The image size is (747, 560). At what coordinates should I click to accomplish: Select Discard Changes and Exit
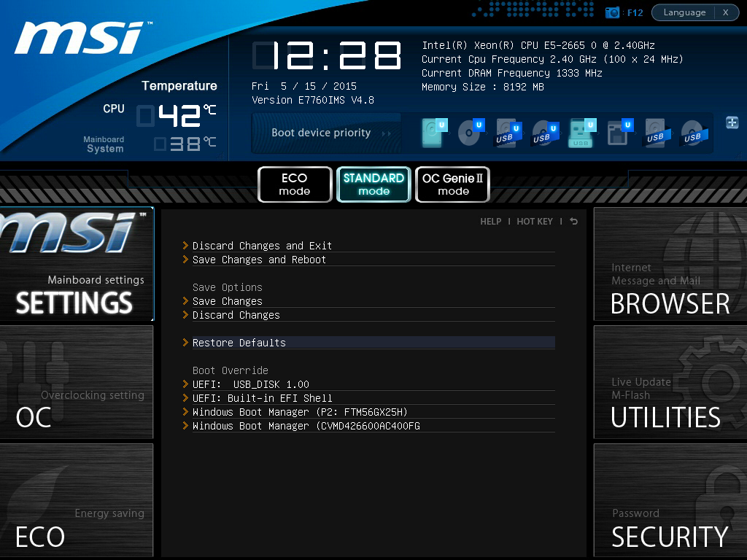pos(373,246)
